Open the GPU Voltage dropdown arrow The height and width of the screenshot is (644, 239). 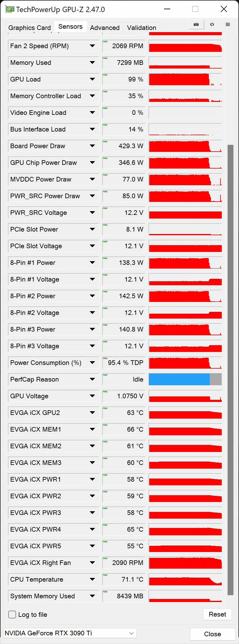(x=92, y=396)
